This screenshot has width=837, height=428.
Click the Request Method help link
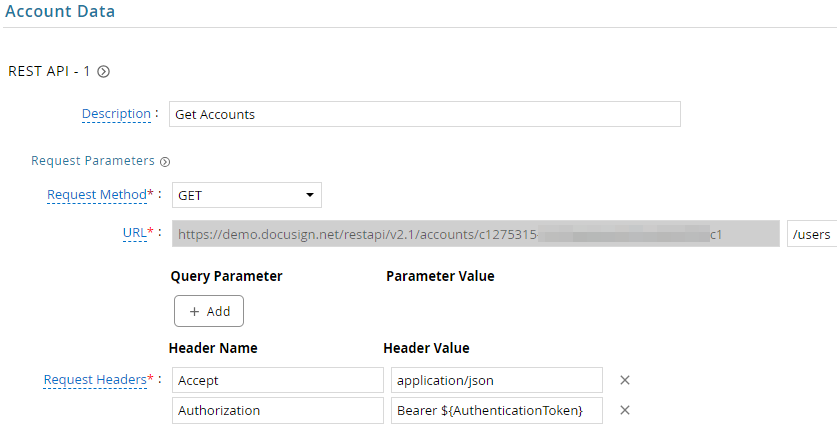point(97,195)
